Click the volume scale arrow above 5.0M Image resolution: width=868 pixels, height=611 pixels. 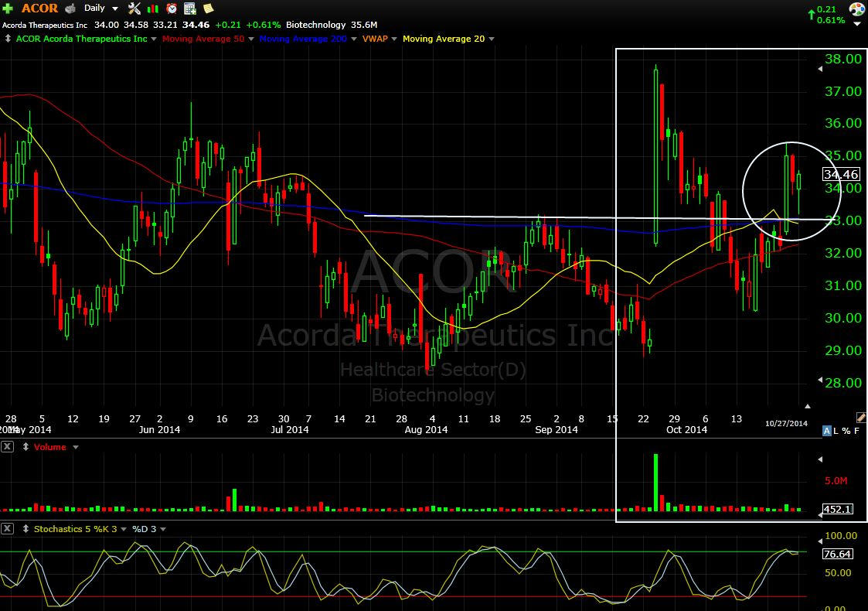pyautogui.click(x=820, y=459)
